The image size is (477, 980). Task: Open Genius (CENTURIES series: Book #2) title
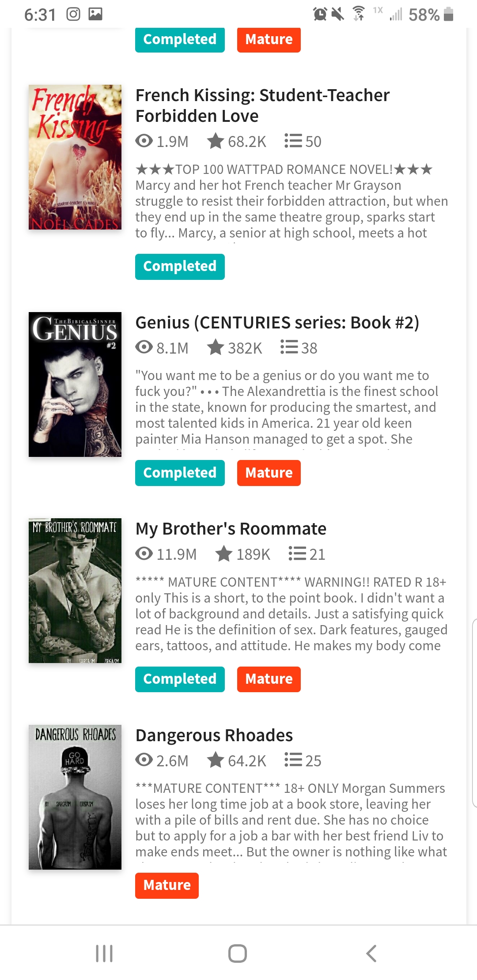point(277,323)
